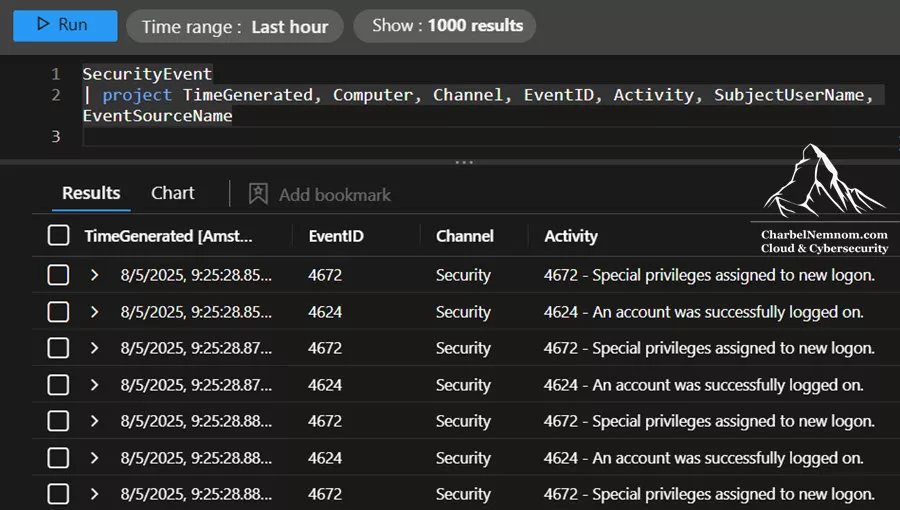Expand the 4624 row at 9:25:28.88

click(95, 458)
